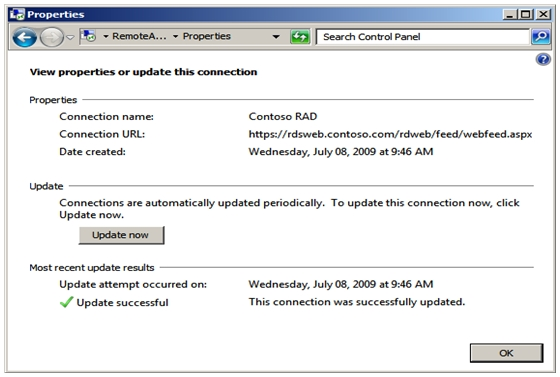Maximize the Properties window
560x377 pixels.
526,14
